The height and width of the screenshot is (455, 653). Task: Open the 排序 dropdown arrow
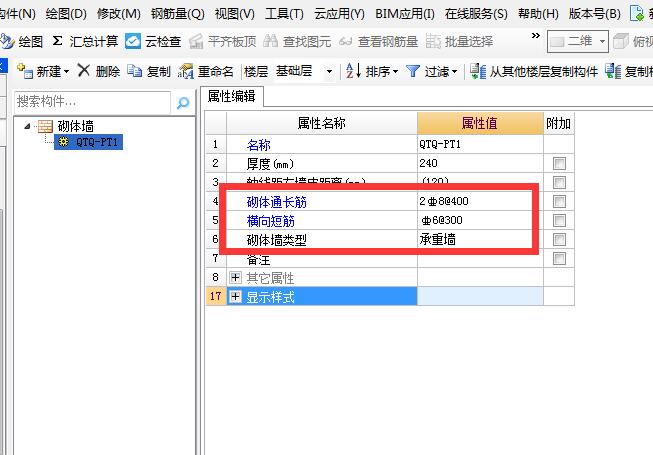[x=396, y=72]
